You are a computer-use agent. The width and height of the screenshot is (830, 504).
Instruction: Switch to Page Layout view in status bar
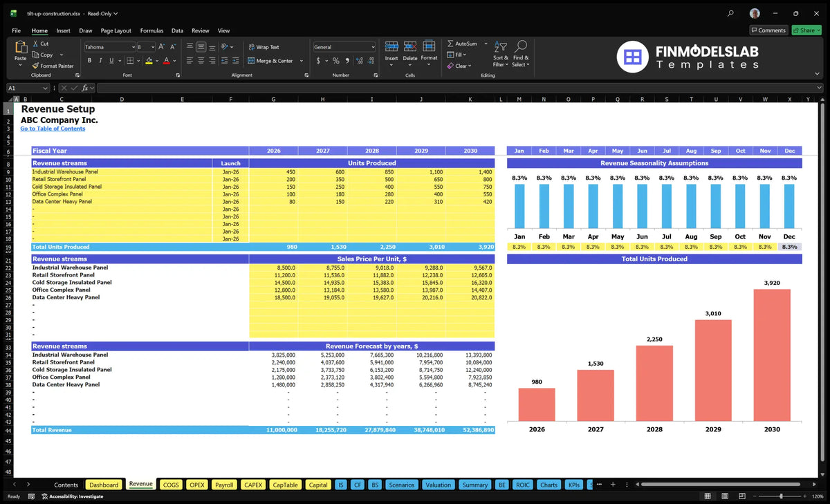click(x=723, y=496)
